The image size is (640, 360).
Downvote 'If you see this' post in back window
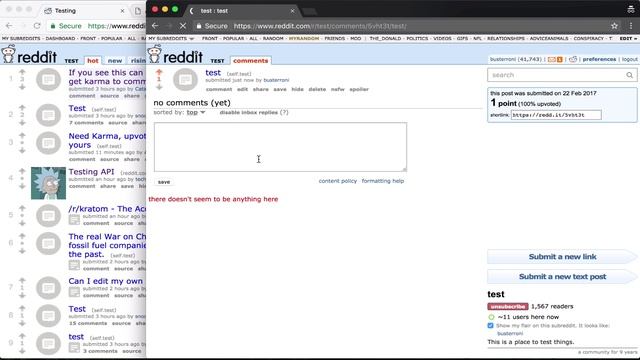pyautogui.click(x=22, y=87)
